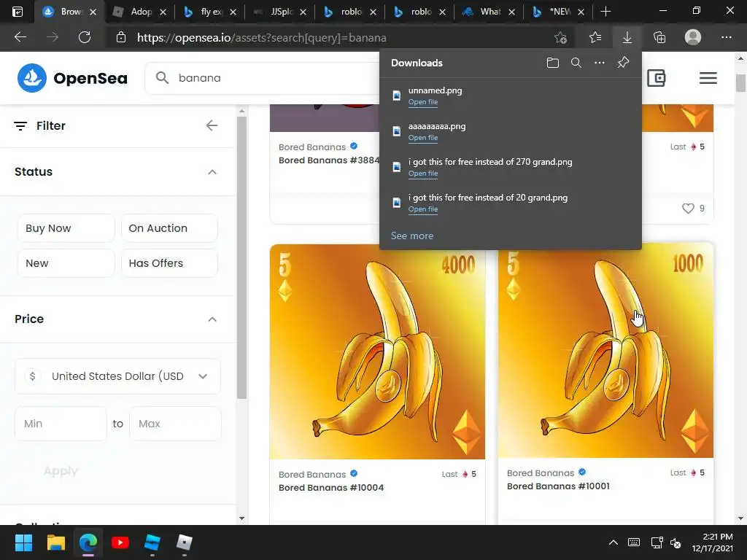This screenshot has height=560, width=747.
Task: Click the browser address bar URL
Action: 262,38
